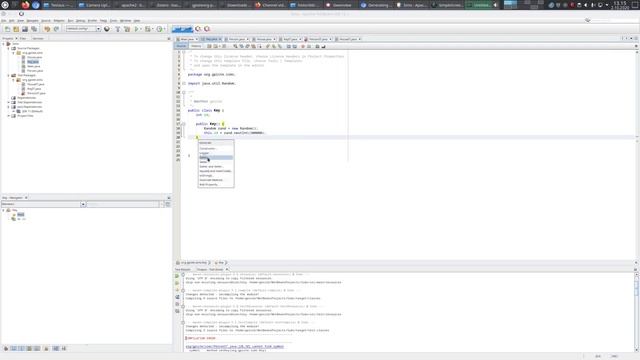This screenshot has width=640, height=360.
Task: Run the project with the green play icon
Action: (137, 29)
